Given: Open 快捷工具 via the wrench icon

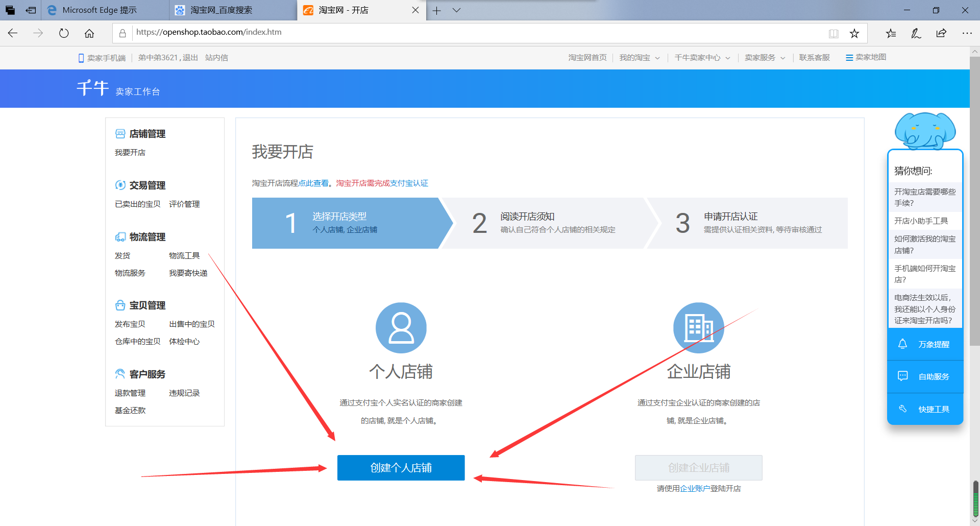Looking at the screenshot, I should 903,409.
